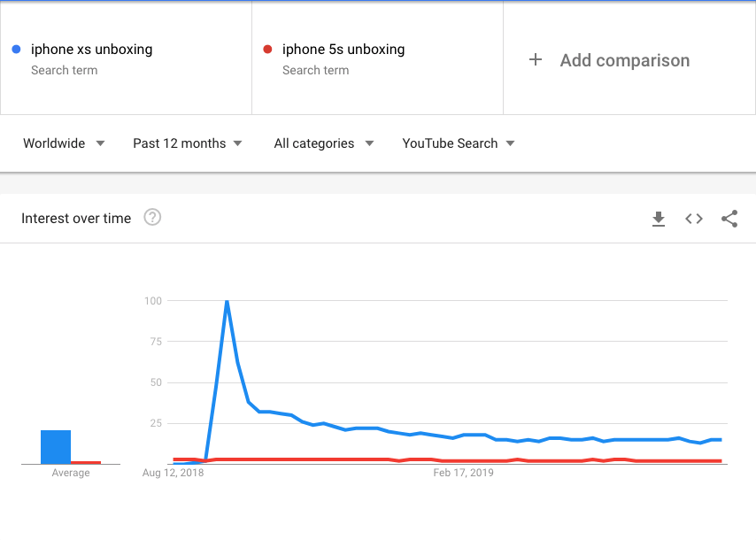Viewport: 756px width, 540px height.
Task: Click the blue Average bar
Action: 56,445
